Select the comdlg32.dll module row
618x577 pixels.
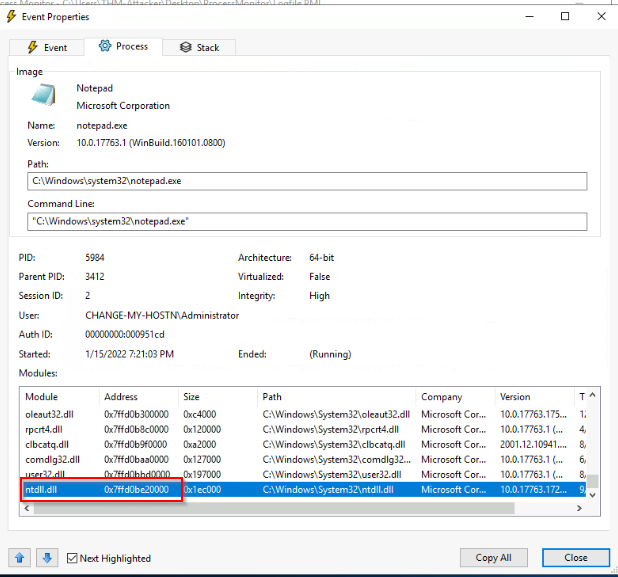[303, 459]
